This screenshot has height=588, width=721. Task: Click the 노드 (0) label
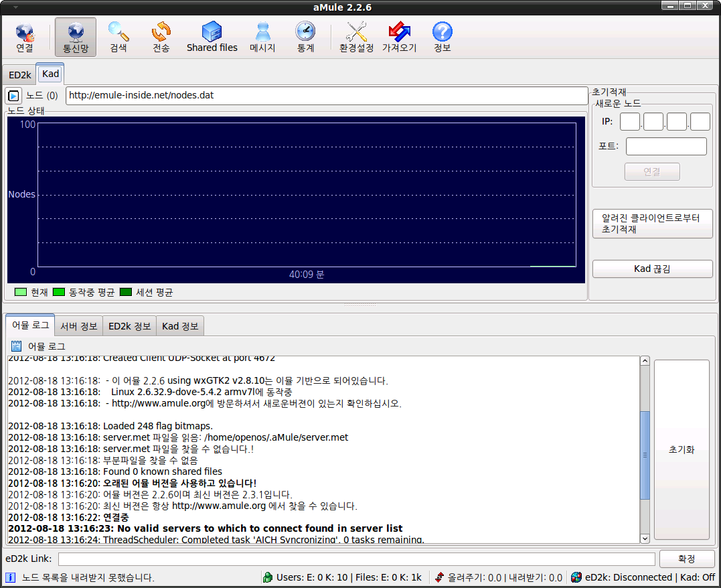(42, 95)
